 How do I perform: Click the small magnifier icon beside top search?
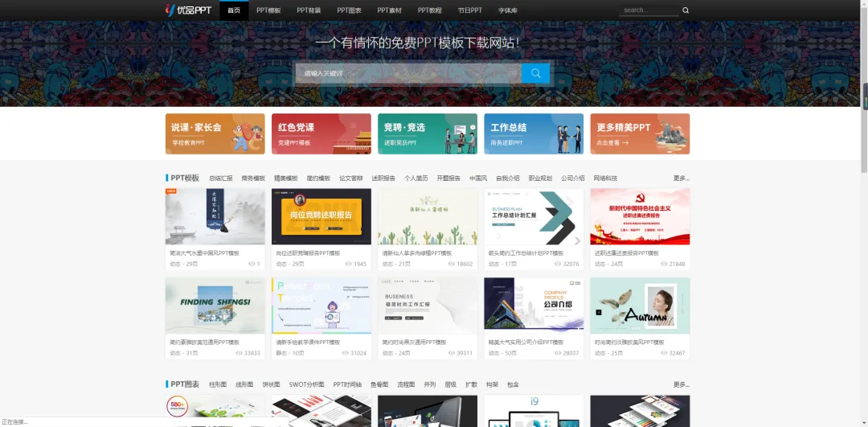(686, 10)
